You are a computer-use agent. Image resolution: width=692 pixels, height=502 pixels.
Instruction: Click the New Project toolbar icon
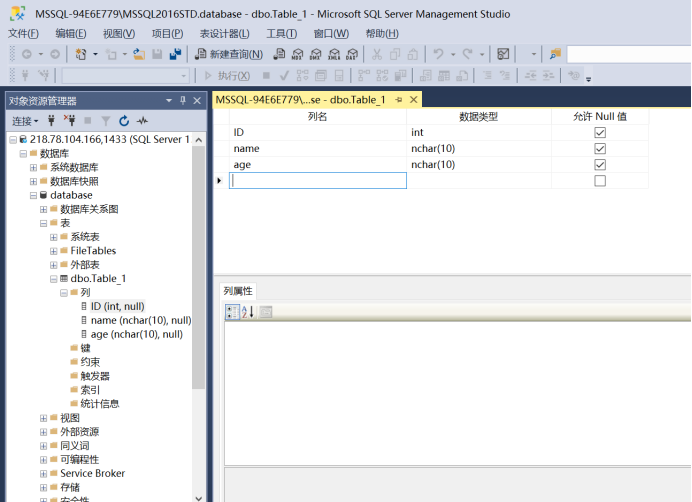[x=81, y=54]
